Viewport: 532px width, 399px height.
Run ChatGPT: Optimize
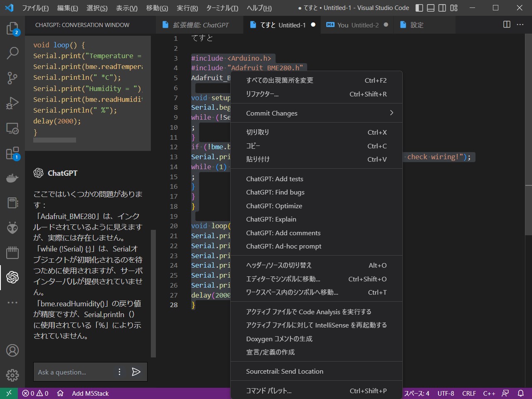click(x=317, y=206)
